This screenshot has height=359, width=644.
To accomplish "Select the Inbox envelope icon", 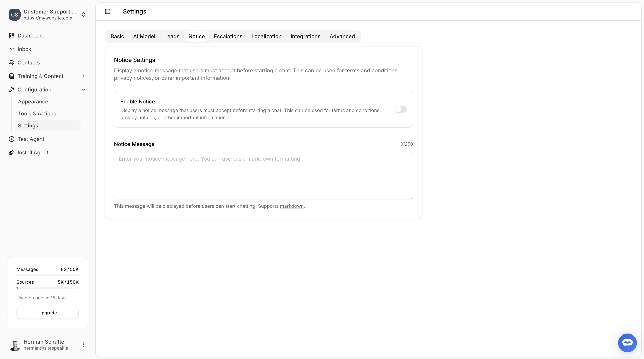I will (x=11, y=49).
